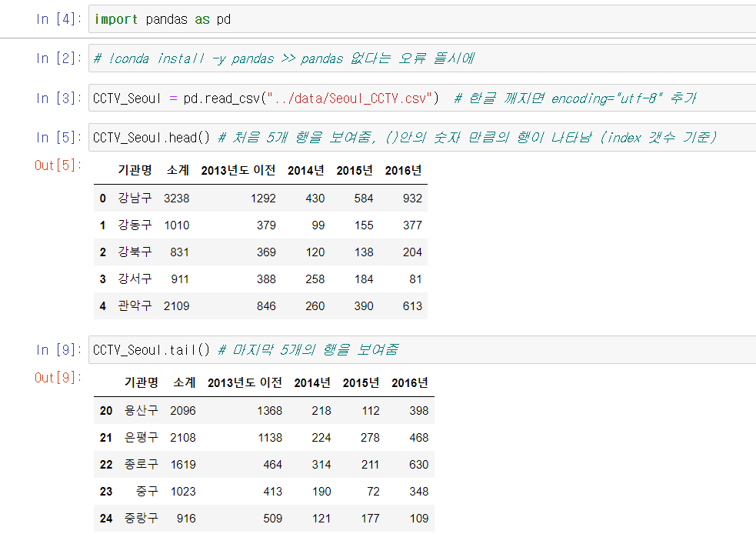Click 2016년 header in head table
This screenshot has width=756, height=534.
[x=404, y=170]
